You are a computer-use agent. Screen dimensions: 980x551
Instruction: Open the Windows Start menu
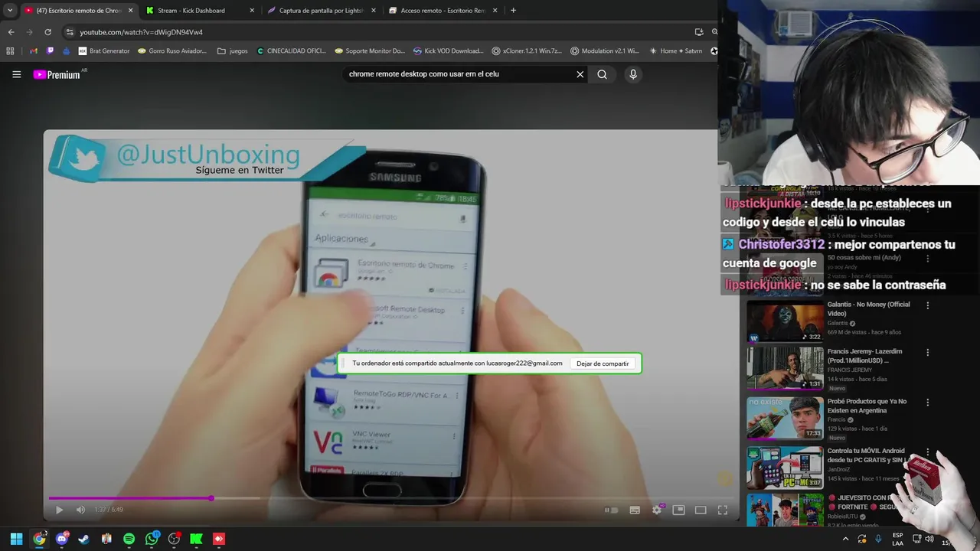(x=16, y=539)
